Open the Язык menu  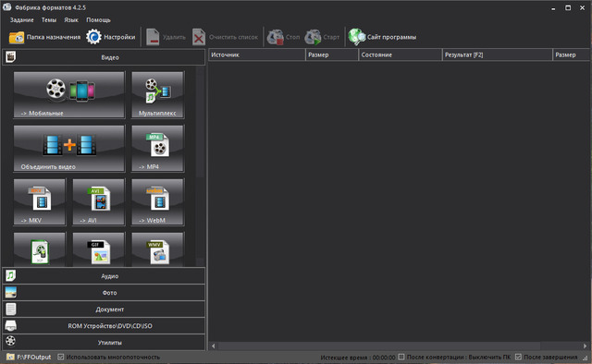[x=71, y=20]
